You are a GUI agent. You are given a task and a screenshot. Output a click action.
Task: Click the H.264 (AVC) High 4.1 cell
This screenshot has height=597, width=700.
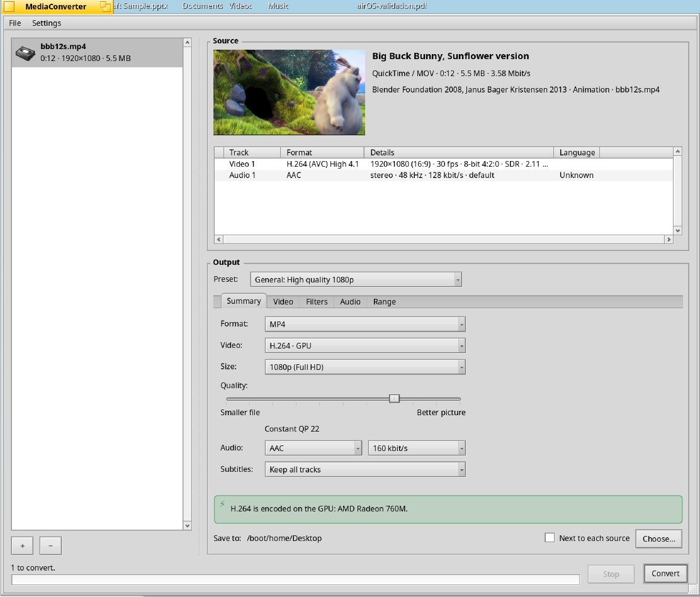tap(322, 164)
